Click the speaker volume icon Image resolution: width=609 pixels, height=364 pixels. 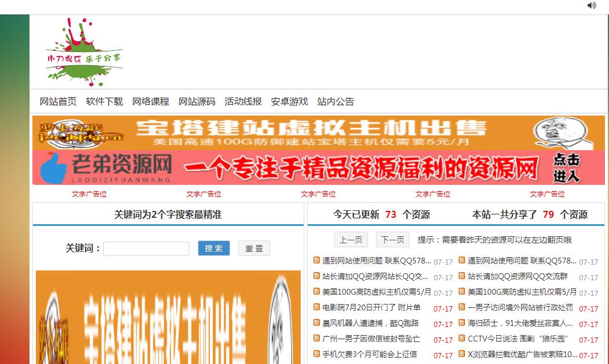[x=591, y=5]
